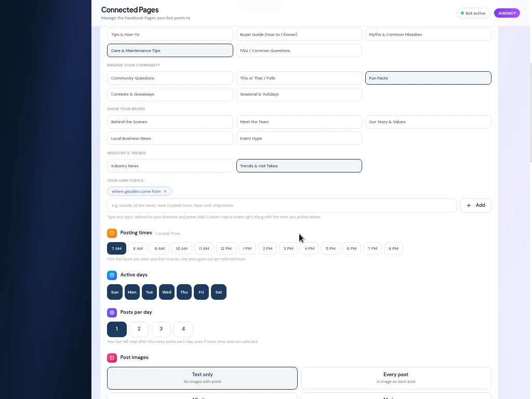This screenshot has width=532, height=399.
Task: Choose the 10 AM posting hour
Action: (x=181, y=248)
